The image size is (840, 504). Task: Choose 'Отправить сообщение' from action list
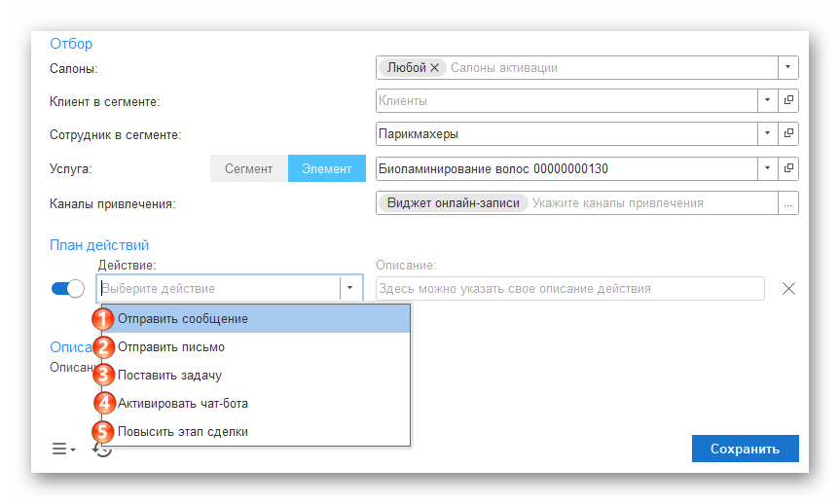(183, 319)
